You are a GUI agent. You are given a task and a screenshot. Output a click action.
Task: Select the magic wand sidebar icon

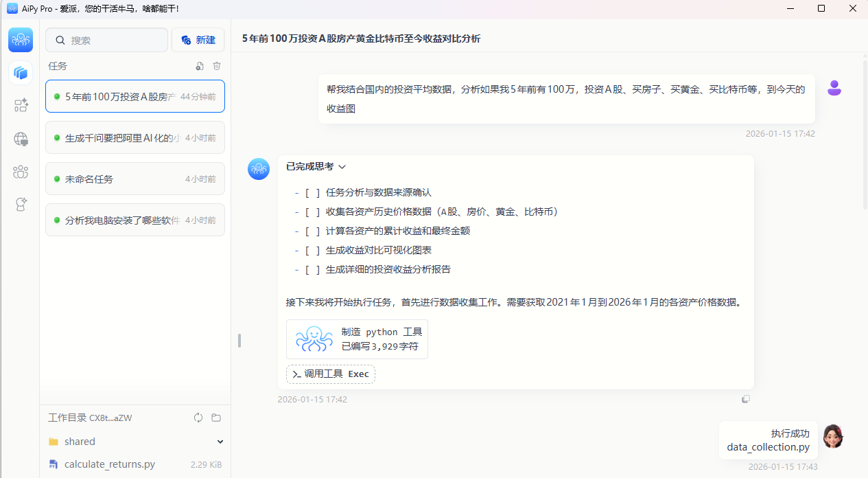21,204
